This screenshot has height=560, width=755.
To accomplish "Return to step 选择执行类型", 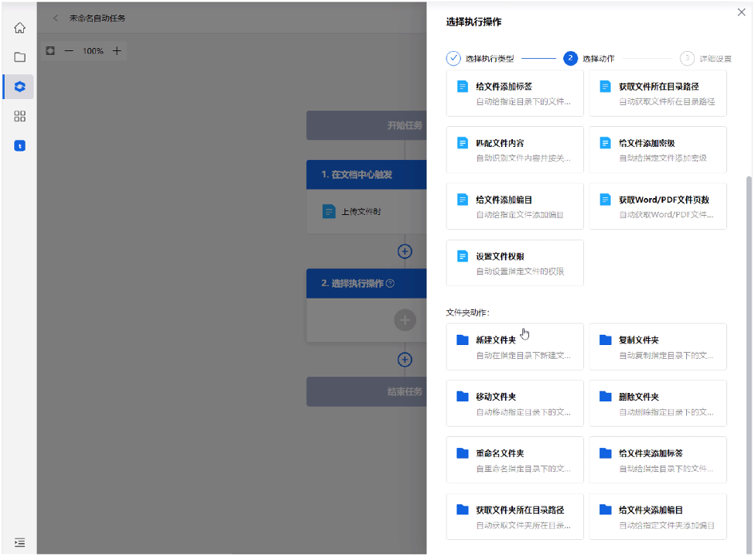I will coord(453,59).
